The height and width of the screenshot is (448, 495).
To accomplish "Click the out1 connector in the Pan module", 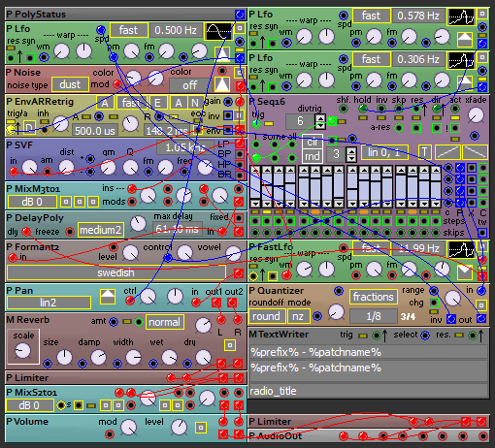I will (216, 303).
